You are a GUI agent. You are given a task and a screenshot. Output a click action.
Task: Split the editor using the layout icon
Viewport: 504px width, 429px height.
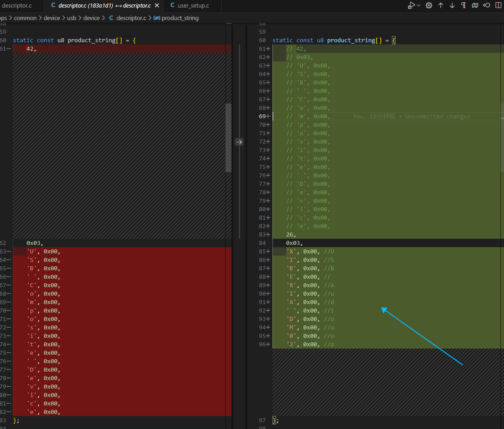coord(498,5)
